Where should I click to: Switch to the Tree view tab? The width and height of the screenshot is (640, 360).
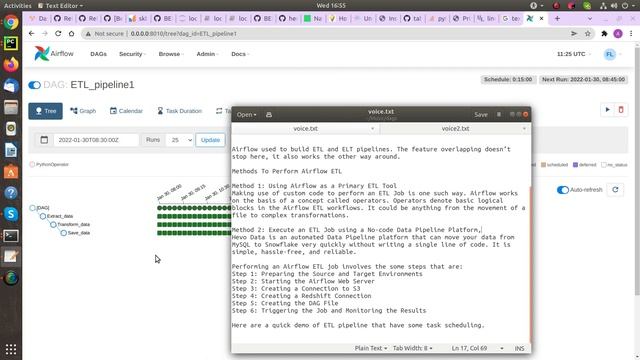[45, 111]
